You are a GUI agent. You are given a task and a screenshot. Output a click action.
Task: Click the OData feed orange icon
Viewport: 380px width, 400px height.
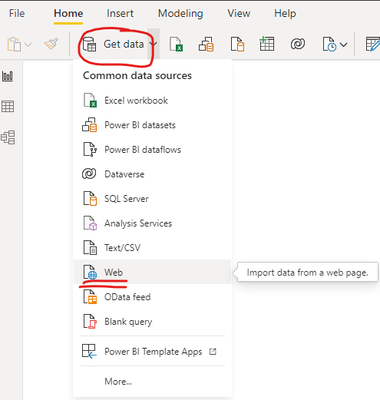90,297
